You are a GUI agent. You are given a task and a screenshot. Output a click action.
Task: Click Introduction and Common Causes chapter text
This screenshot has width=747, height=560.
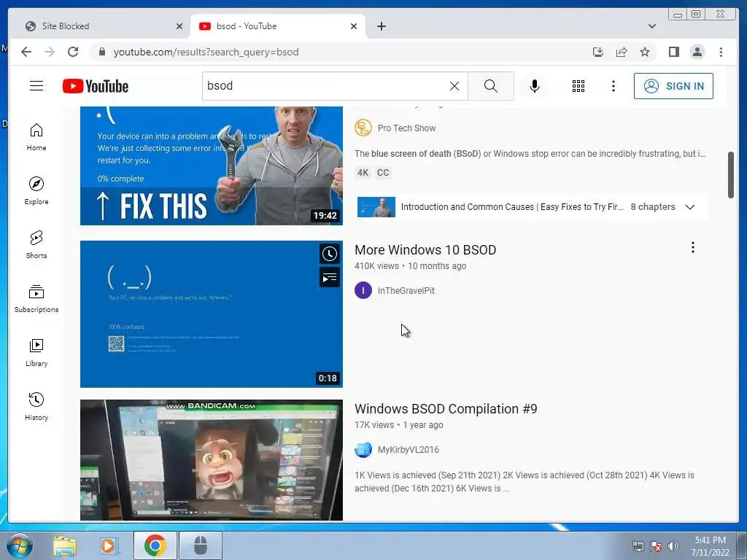tap(511, 206)
